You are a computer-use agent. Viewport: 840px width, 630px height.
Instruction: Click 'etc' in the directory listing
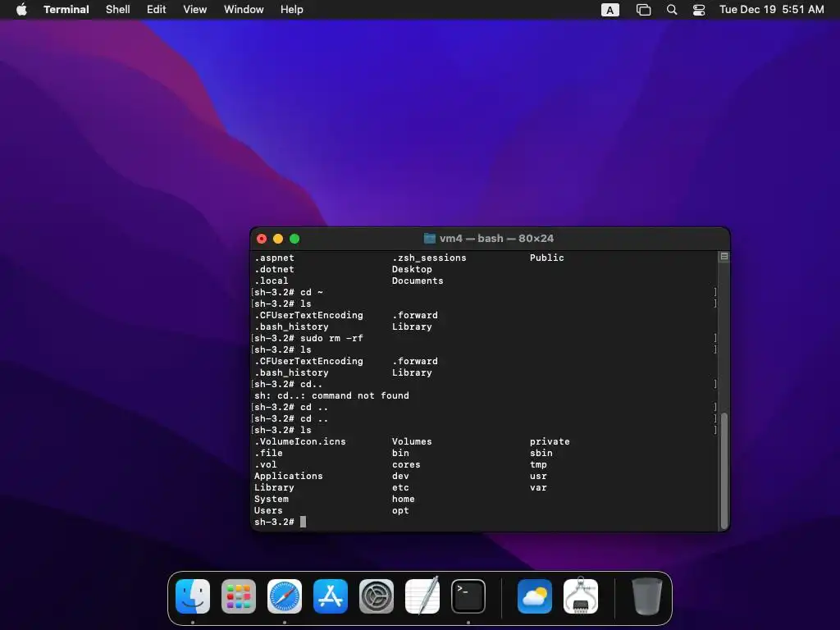400,487
